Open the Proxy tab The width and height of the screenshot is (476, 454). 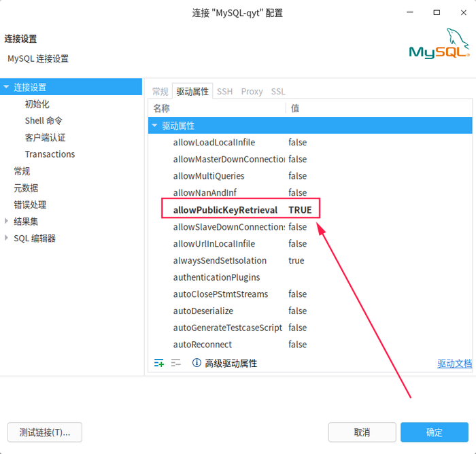click(x=252, y=91)
